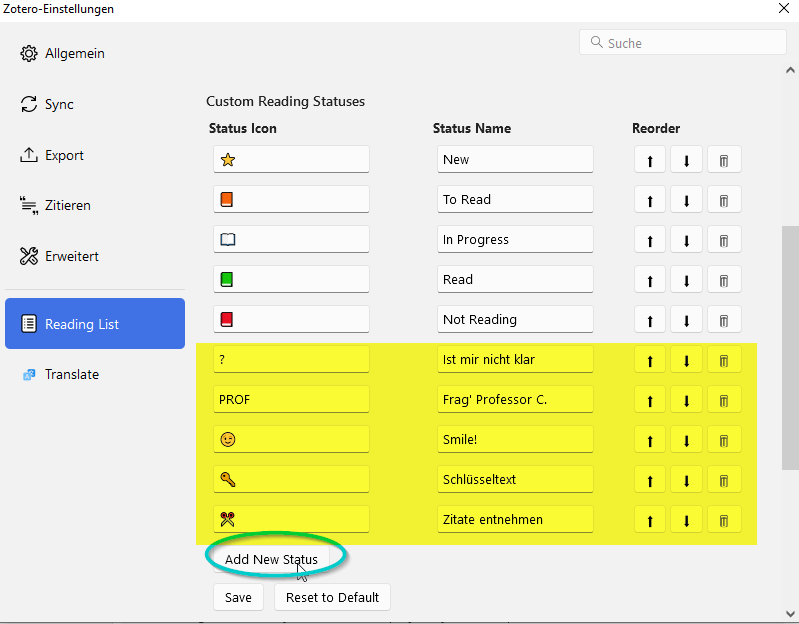Move the Read status down
The width and height of the screenshot is (799, 624).
click(686, 280)
